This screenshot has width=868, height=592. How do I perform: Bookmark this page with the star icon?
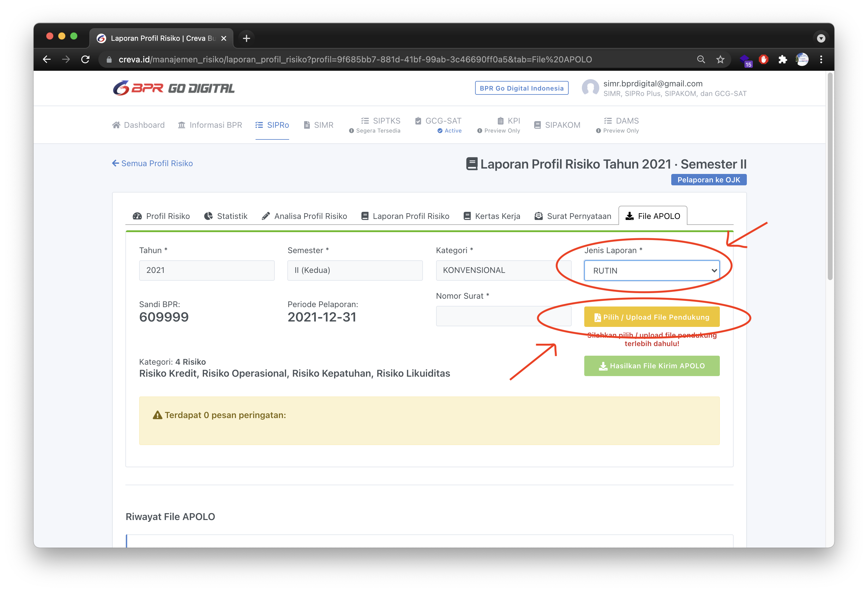(x=720, y=59)
